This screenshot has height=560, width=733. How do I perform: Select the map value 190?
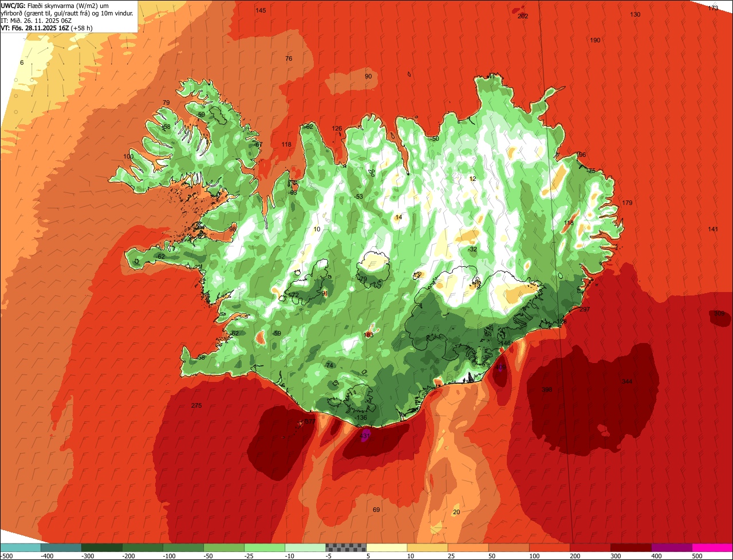[x=595, y=40]
